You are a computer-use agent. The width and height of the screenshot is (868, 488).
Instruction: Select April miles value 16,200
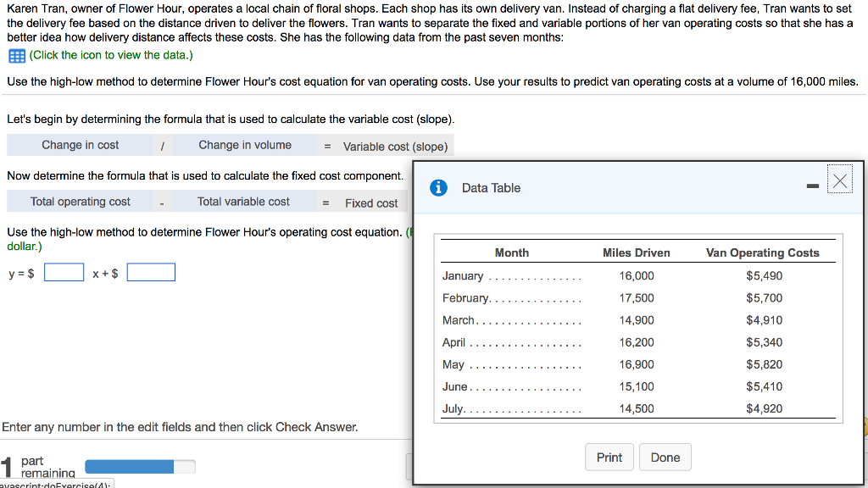point(637,342)
